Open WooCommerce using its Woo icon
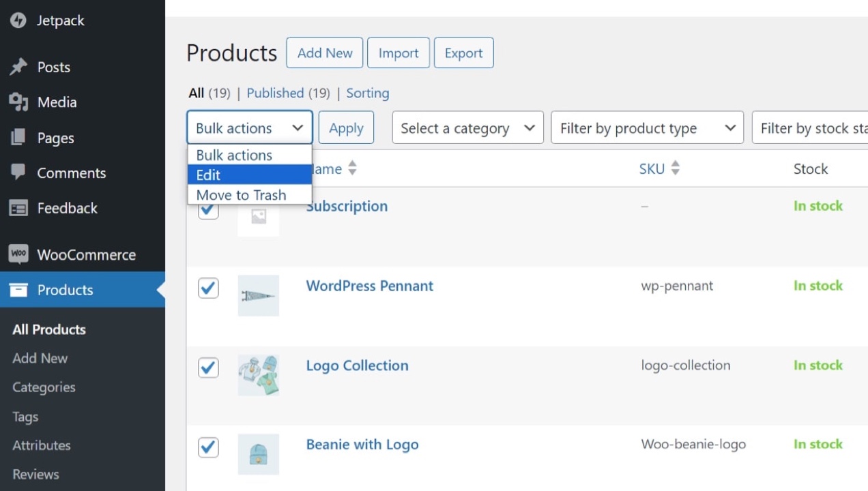 (x=18, y=254)
